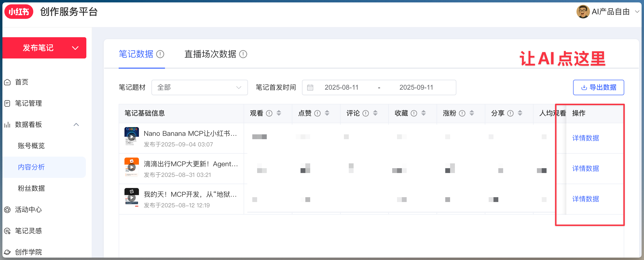Collapse the 数据看板 section chevron
The width and height of the screenshot is (644, 260).
pos(76,124)
